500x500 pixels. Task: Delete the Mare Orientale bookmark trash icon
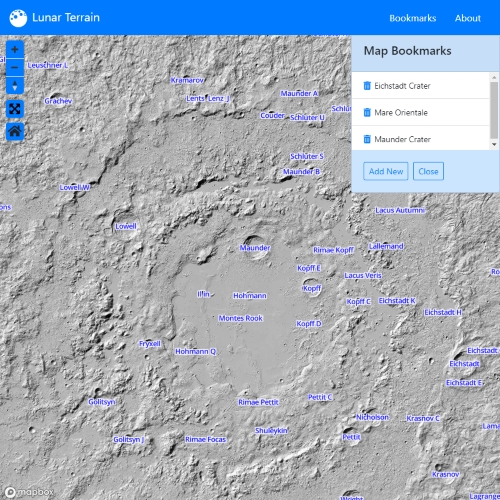pyautogui.click(x=367, y=112)
